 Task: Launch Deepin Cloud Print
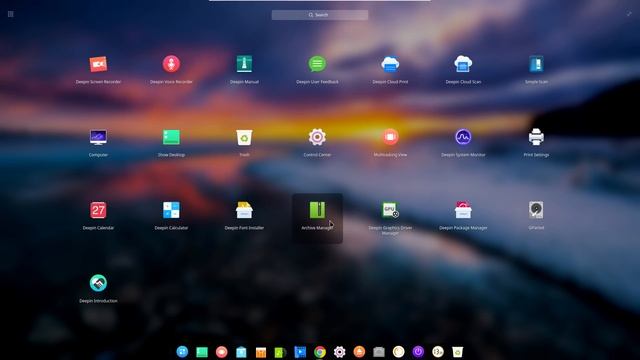coord(390,64)
